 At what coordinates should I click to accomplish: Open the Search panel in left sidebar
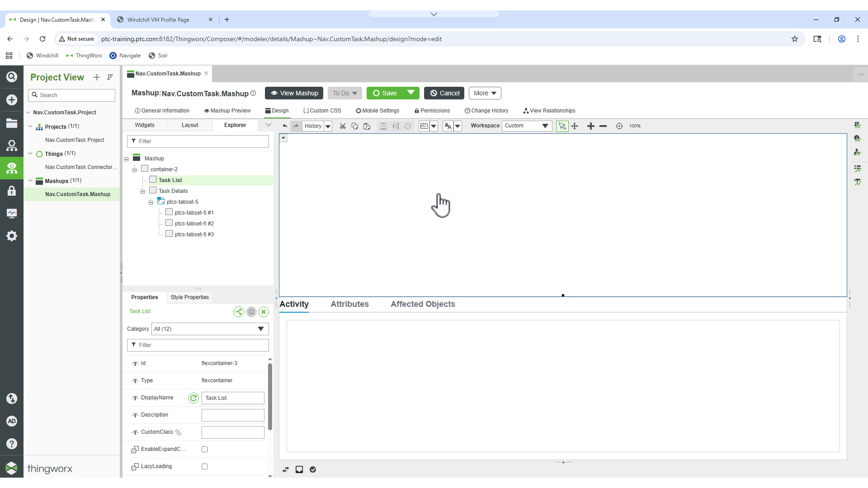coord(11,77)
